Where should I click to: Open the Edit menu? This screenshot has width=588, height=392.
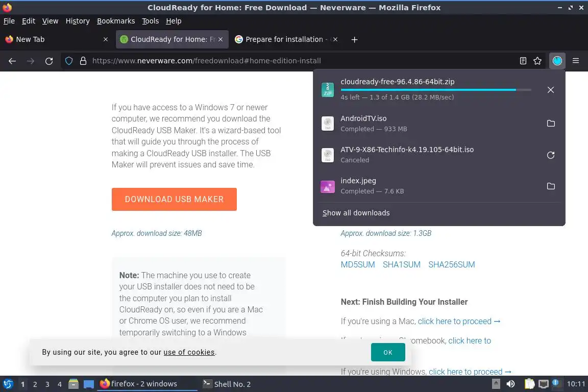(29, 21)
